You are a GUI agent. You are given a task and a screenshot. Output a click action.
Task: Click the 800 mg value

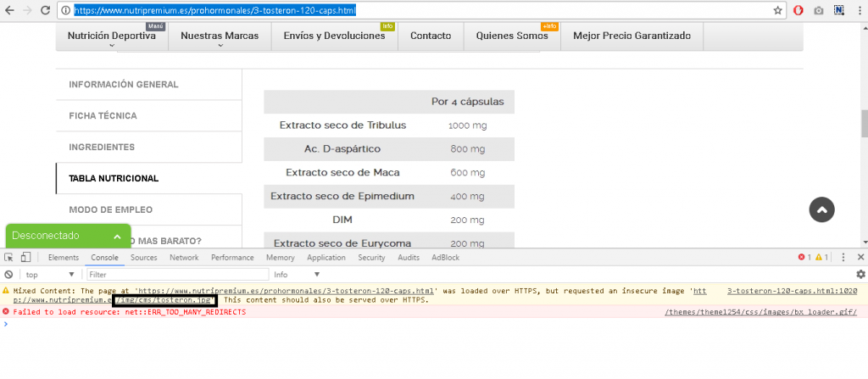click(468, 149)
